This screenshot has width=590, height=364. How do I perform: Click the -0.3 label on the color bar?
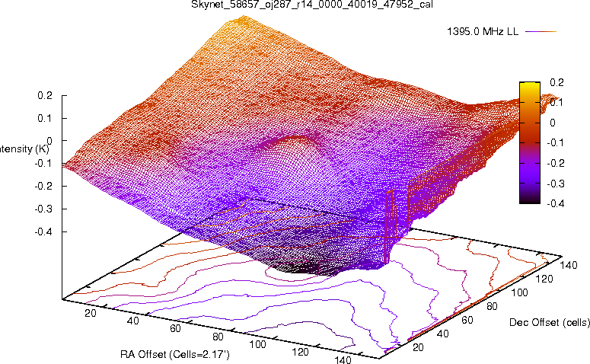pos(555,184)
